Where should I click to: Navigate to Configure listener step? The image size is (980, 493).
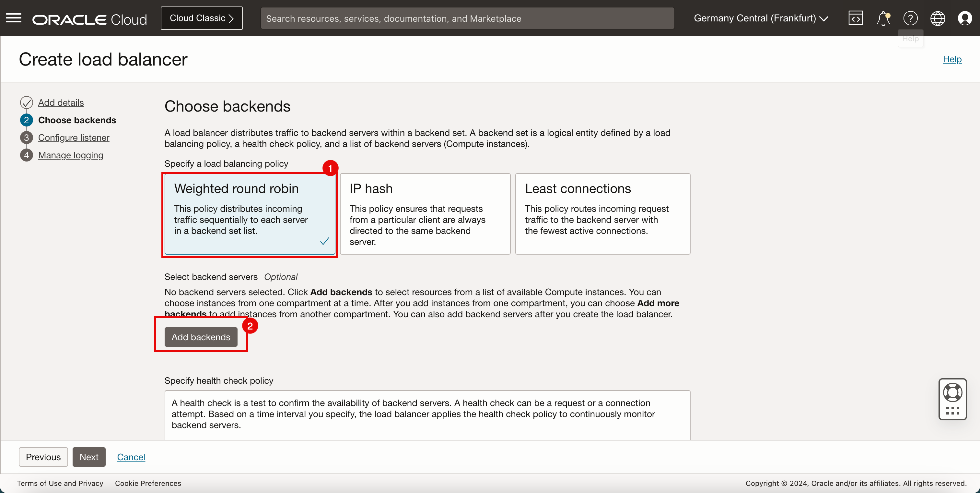pos(74,137)
